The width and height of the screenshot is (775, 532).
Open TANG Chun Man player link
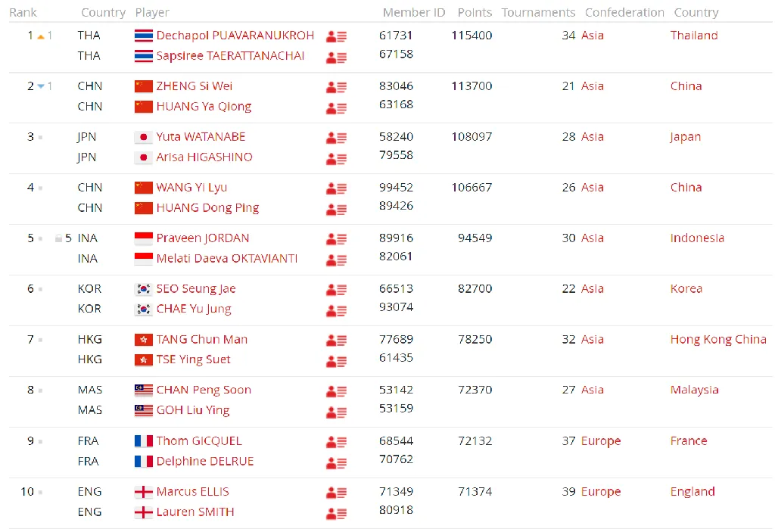(x=201, y=340)
